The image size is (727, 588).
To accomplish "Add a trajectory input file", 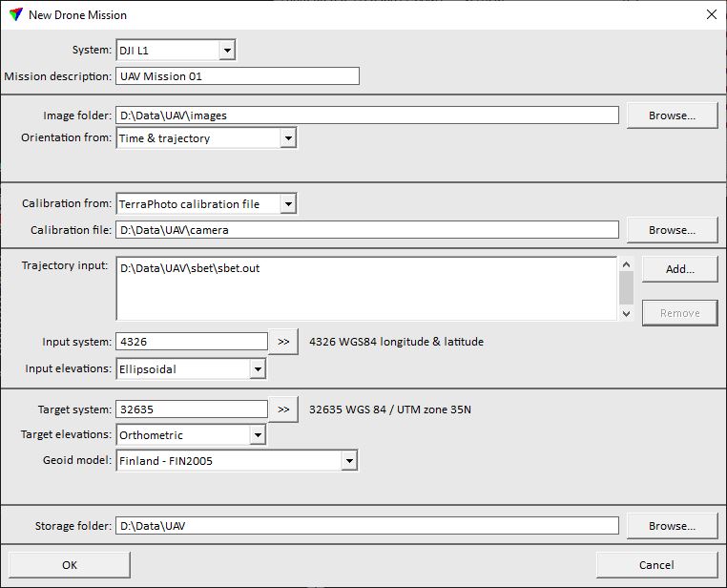I will (679, 270).
